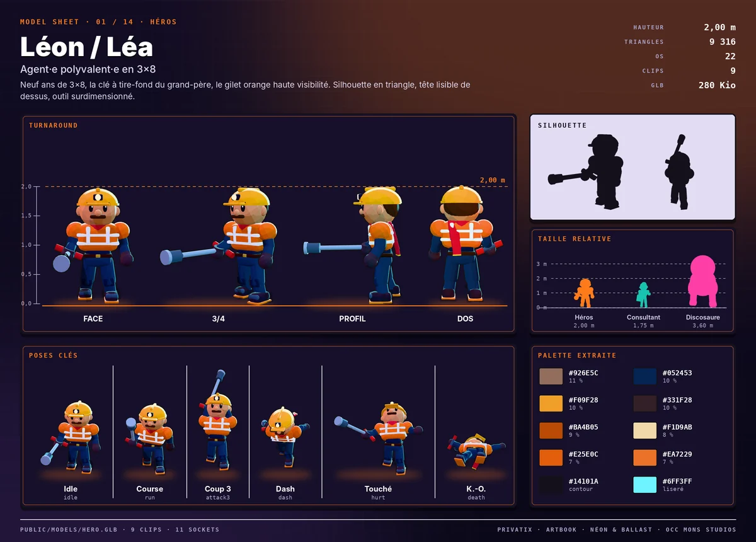Pick the #F09F28 color swatch
This screenshot has height=542, width=756.
[551, 403]
